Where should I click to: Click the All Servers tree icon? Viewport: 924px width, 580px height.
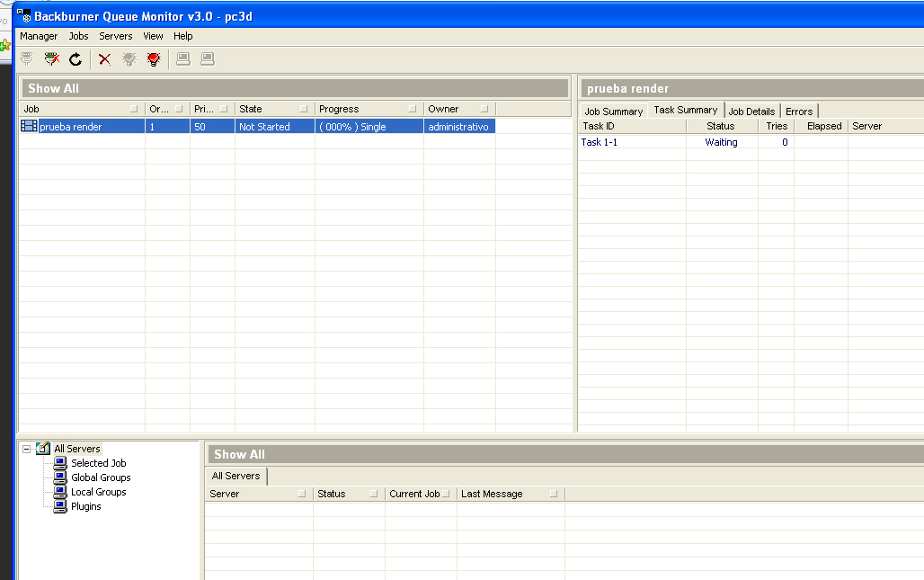pyautogui.click(x=43, y=449)
